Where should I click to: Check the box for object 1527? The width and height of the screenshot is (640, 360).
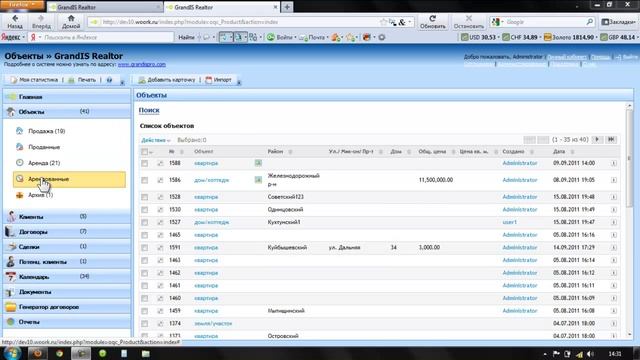144,222
